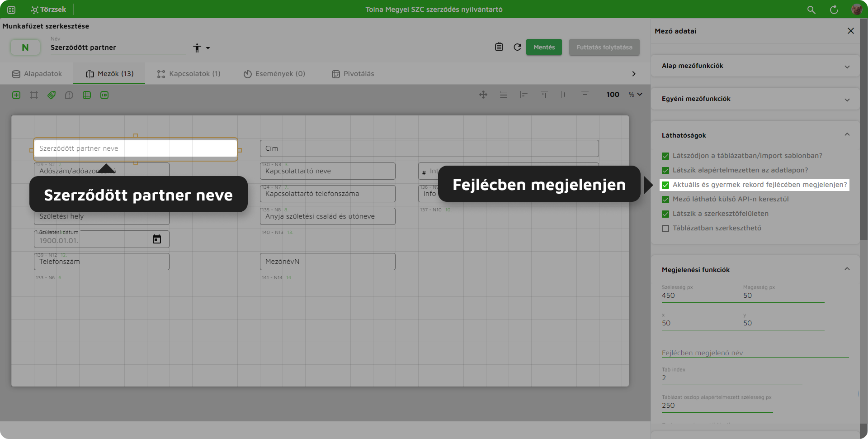Screen dimensions: 868x439
Task: Click the exclamation comment icon
Action: coord(69,95)
